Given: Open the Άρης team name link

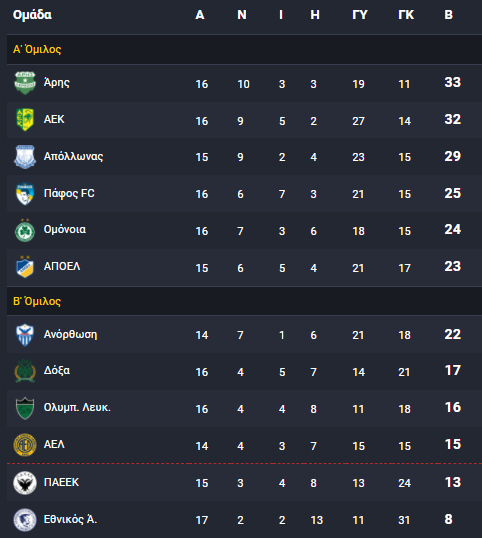Looking at the screenshot, I should pyautogui.click(x=57, y=83).
